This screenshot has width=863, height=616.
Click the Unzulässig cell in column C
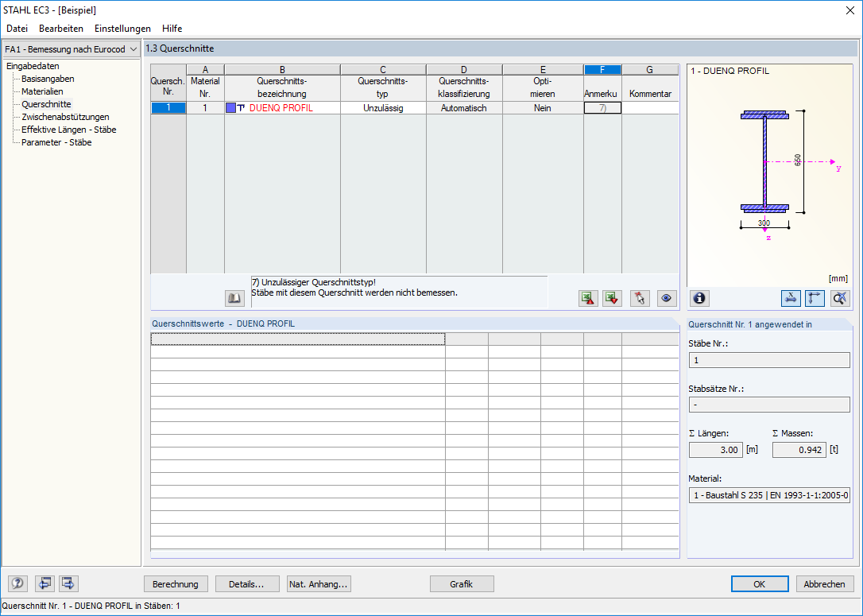click(x=383, y=108)
